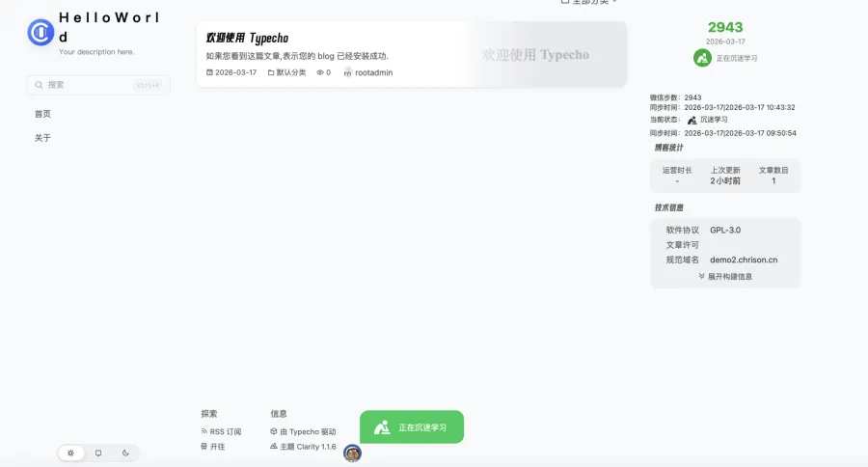
Task: Focus the 搜索 search input field
Action: (x=98, y=85)
